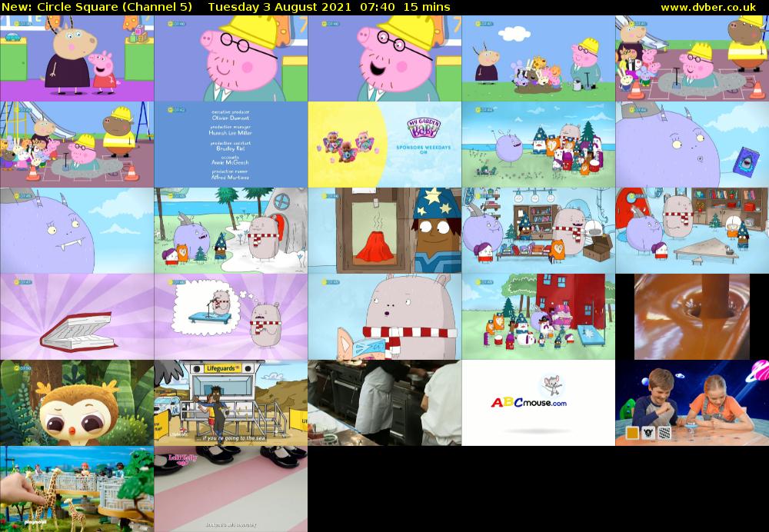Open the muddy puddle wide-shot frame
Viewport: 769px width, 532px height.
click(x=538, y=58)
